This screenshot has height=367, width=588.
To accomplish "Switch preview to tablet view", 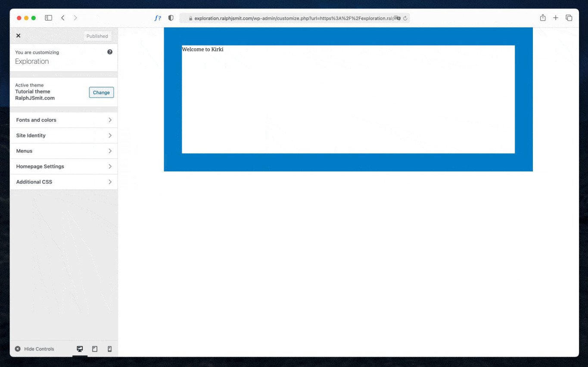I will [x=94, y=348].
